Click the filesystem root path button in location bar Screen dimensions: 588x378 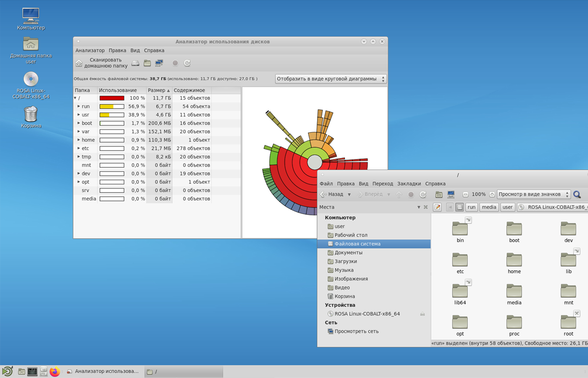(459, 207)
